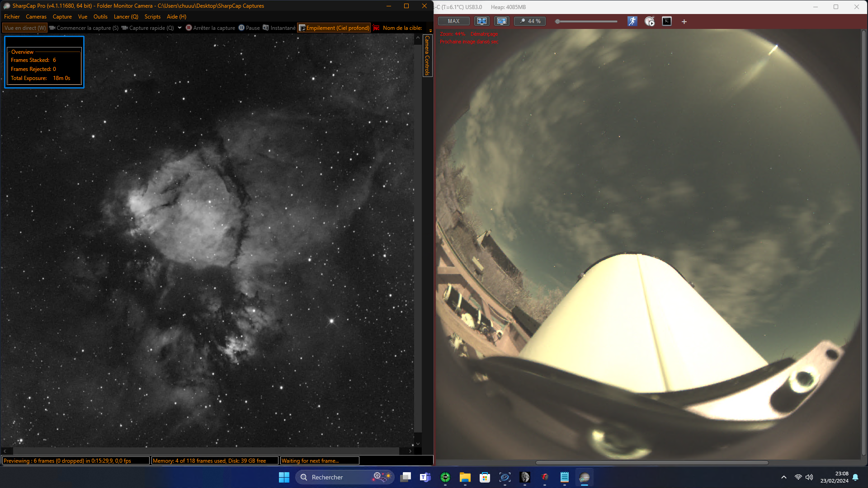Toggle Pause capture button
Viewport: 868px width, 488px height.
249,28
